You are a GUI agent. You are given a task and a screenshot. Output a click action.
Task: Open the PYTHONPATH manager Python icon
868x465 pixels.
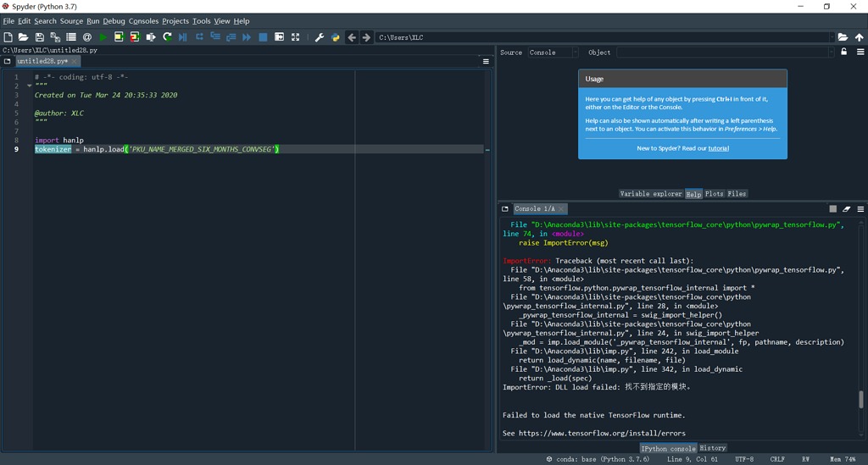click(x=336, y=37)
